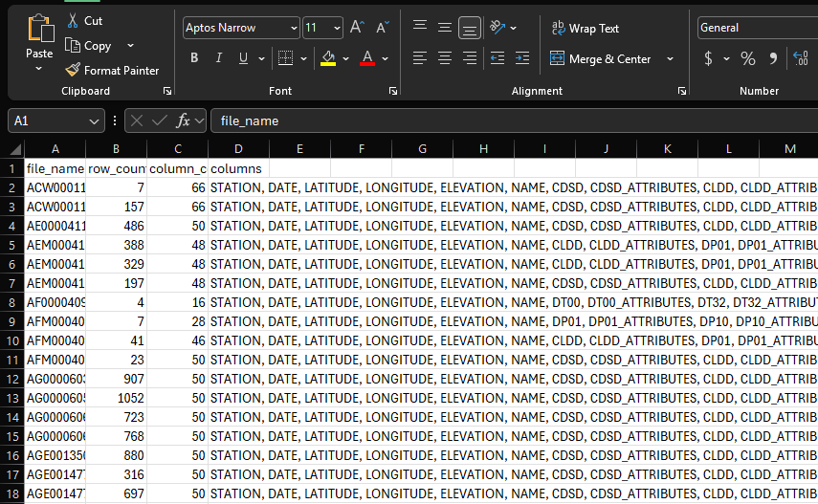Viewport: 818px width, 504px height.
Task: Expand the borders dropdown arrow
Action: point(303,58)
